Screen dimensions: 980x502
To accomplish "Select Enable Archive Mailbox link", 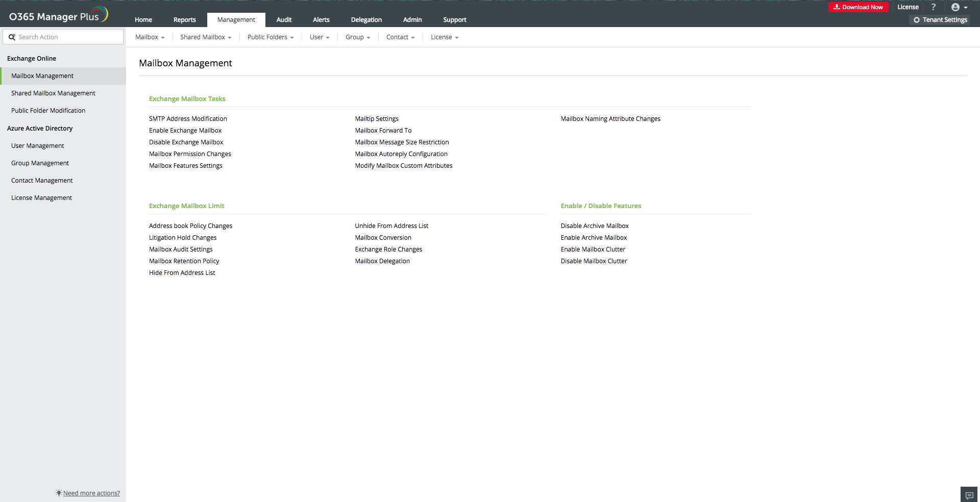I will [594, 238].
